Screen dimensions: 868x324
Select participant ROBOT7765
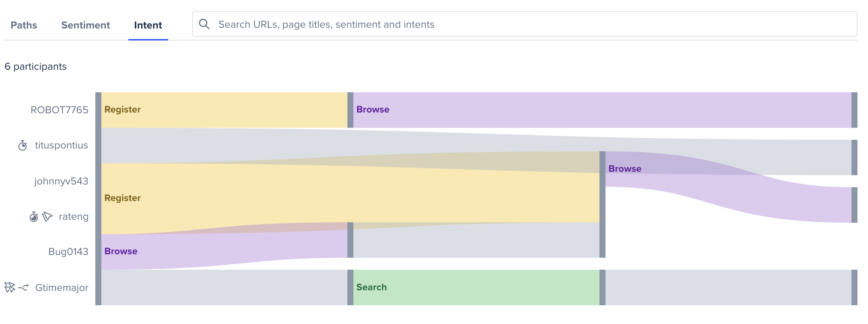pyautogui.click(x=59, y=110)
